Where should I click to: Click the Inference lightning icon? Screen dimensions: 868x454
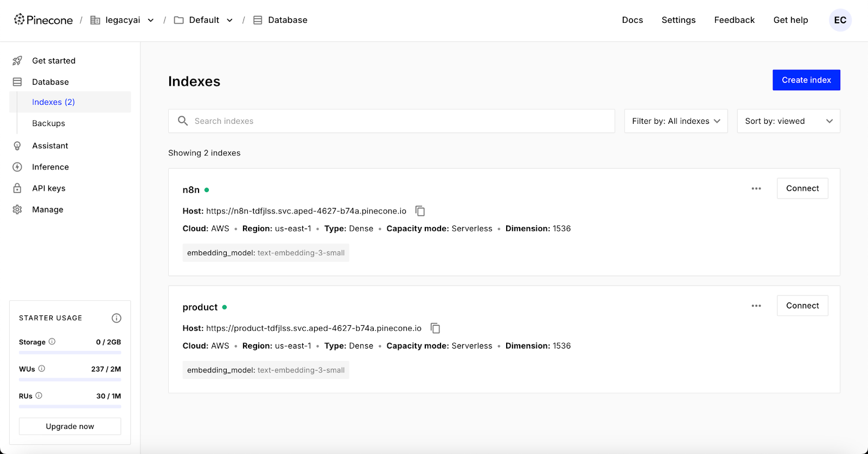click(x=17, y=167)
